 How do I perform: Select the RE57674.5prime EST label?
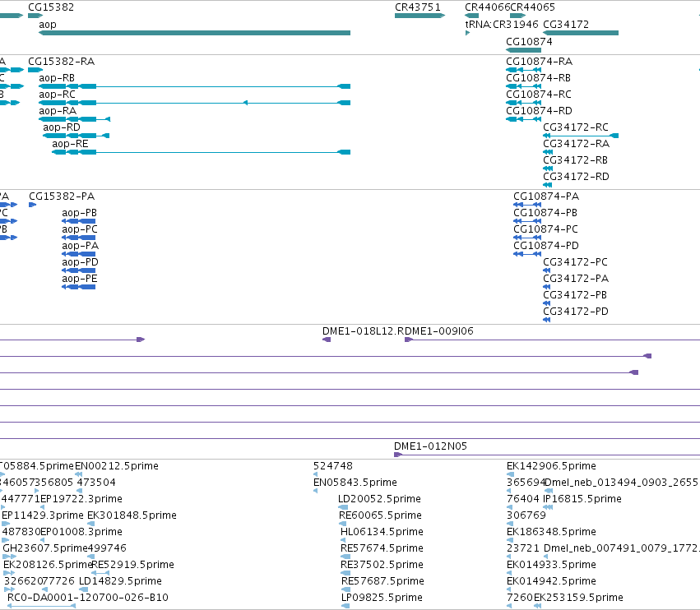click(x=382, y=548)
